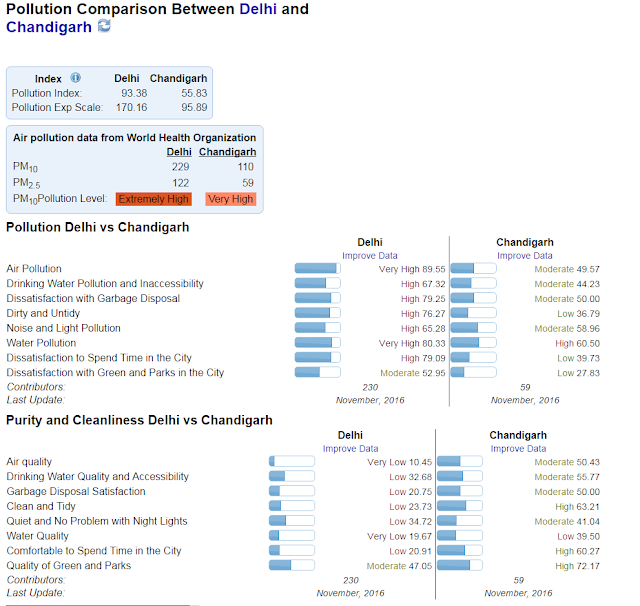
Task: Click Improve Data under Delhi in Purity section
Action: coord(351,448)
